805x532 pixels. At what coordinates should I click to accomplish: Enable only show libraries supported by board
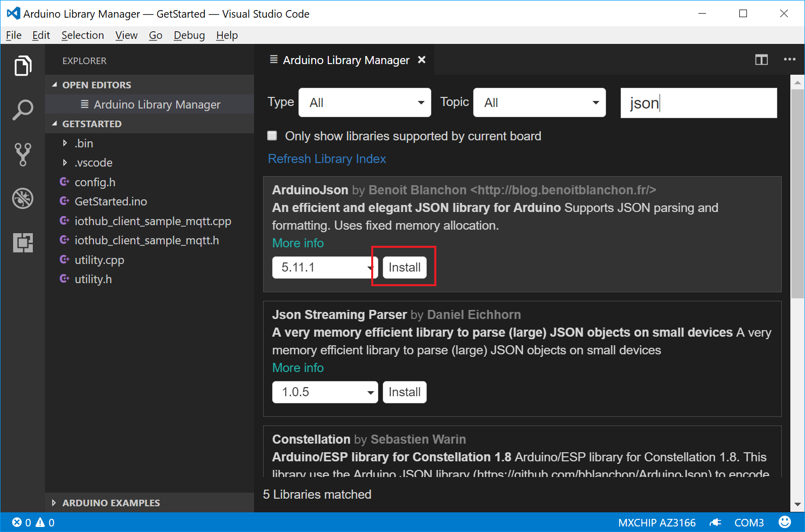point(272,136)
